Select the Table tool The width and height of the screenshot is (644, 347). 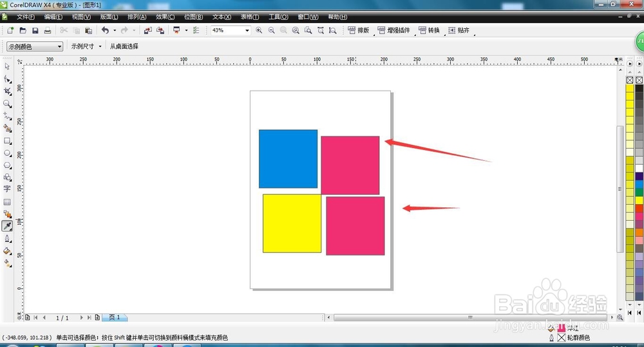tap(7, 202)
